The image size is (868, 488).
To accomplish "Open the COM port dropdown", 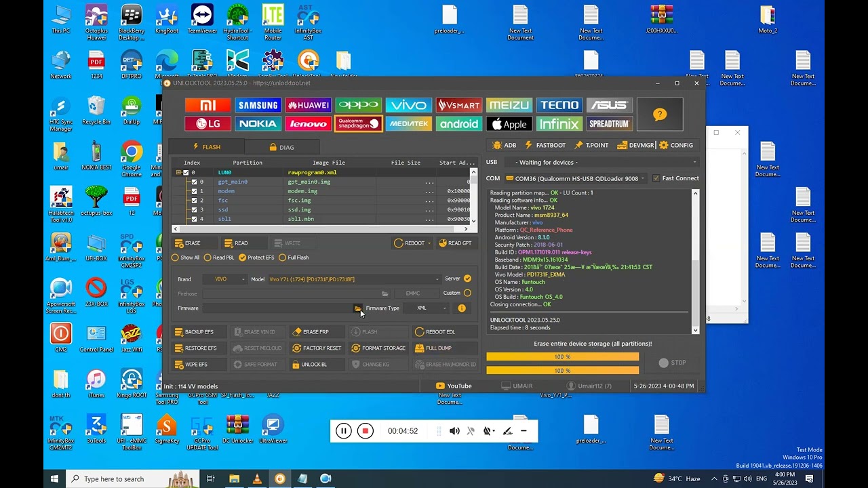I will [x=576, y=179].
